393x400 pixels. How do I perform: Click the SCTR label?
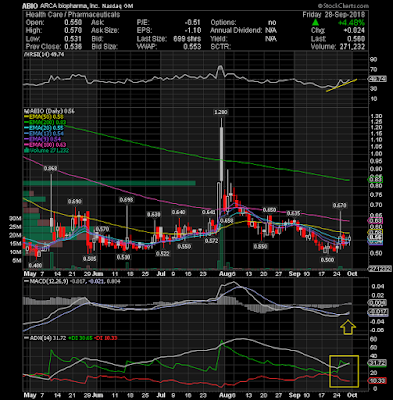220,47
